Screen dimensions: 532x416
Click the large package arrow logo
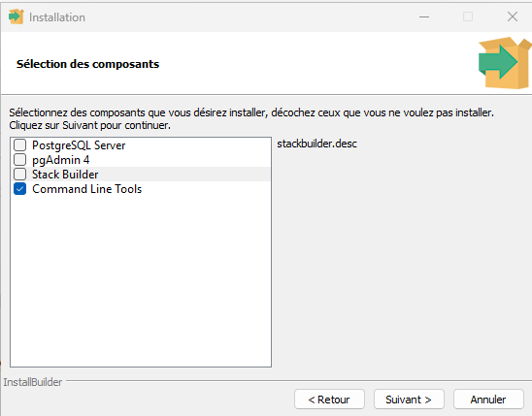pyautogui.click(x=505, y=63)
